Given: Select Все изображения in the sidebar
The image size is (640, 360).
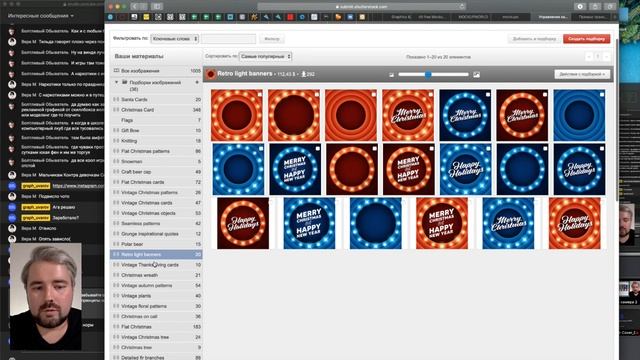Looking at the screenshot, I should pos(157,71).
